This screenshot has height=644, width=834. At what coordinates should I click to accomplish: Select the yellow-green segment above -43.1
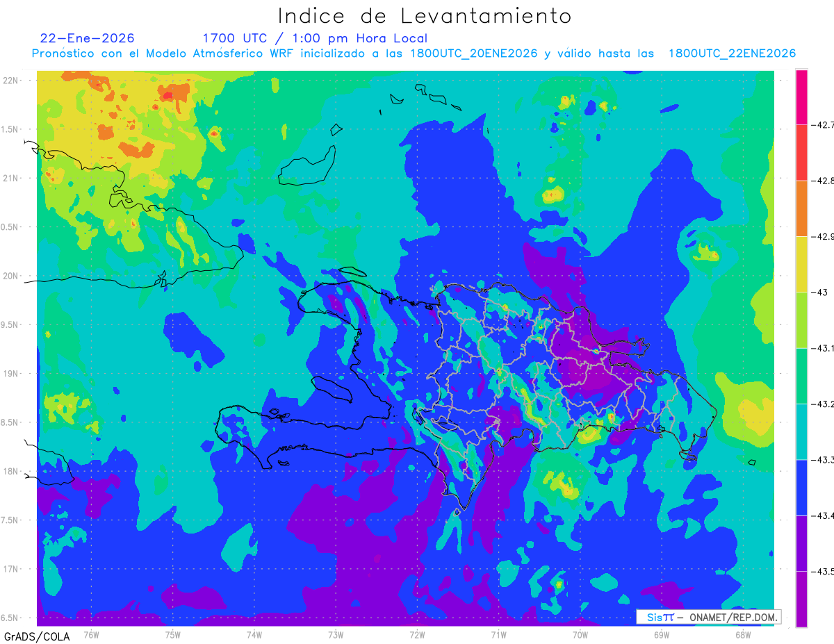coord(801,320)
